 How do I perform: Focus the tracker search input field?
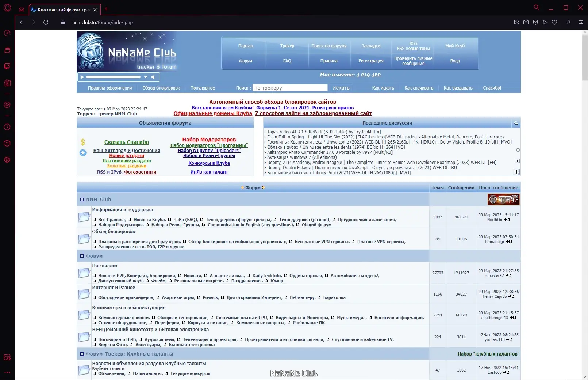(290, 88)
